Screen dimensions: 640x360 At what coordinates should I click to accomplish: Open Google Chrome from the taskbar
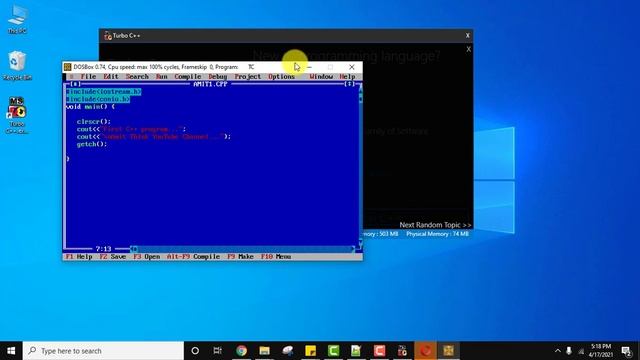(242, 351)
